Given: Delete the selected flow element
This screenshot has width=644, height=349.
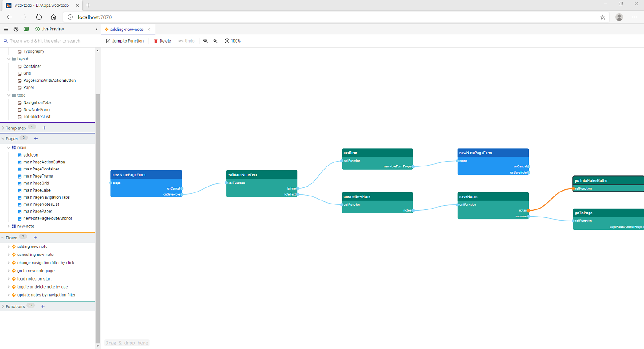Looking at the screenshot, I should point(162,41).
